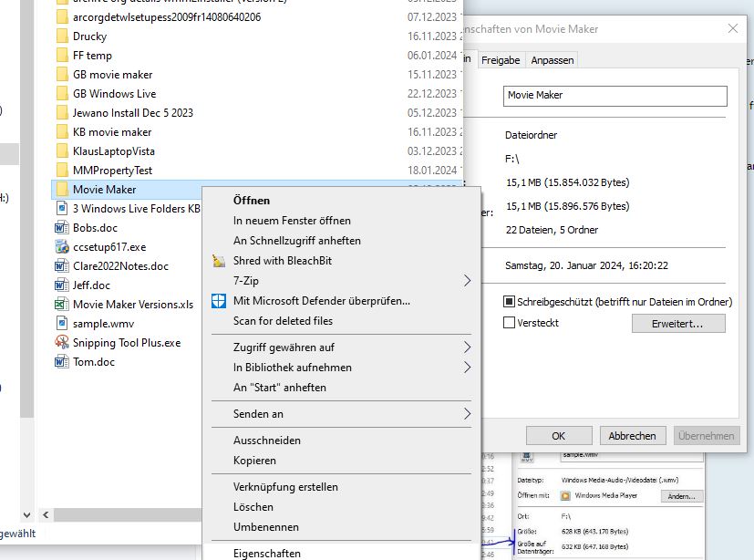The image size is (754, 560).
Task: Click Windows Media Player icon in background properties
Action: [x=565, y=495]
